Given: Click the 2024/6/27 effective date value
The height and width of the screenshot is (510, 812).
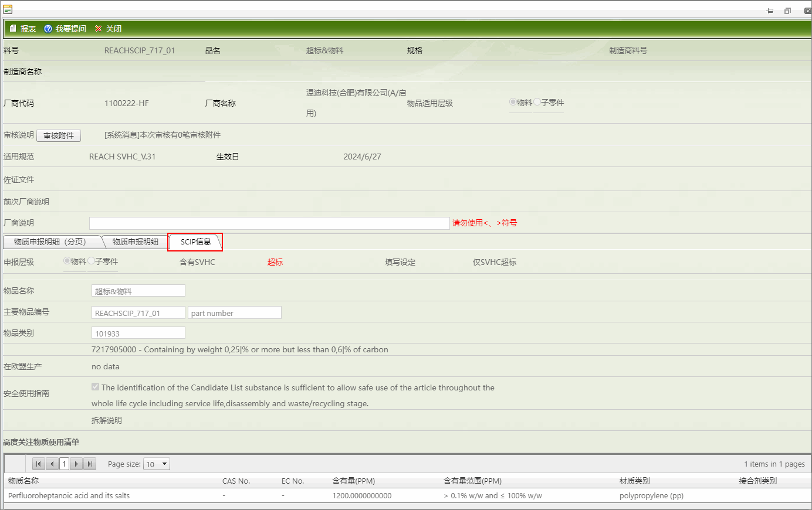Looking at the screenshot, I should point(363,157).
